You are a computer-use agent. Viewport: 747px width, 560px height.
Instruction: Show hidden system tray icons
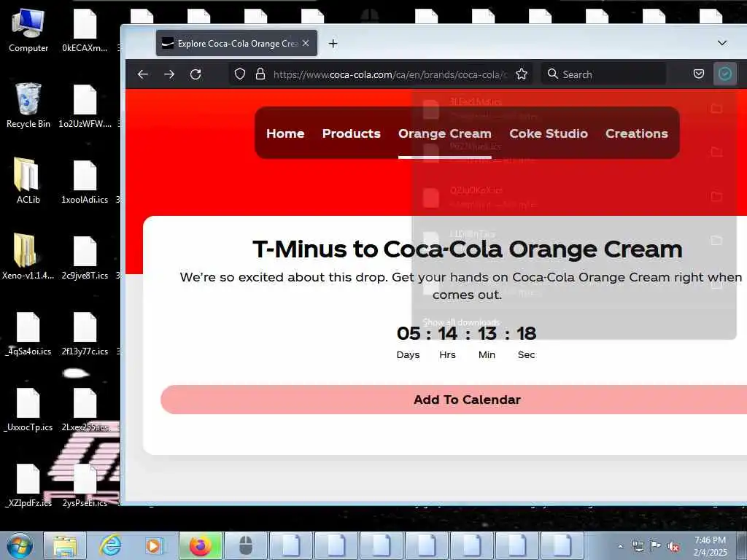tap(620, 546)
